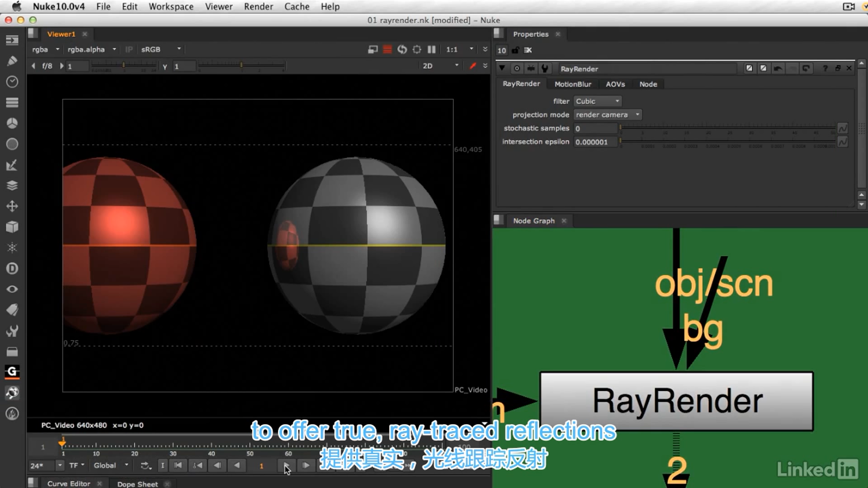The height and width of the screenshot is (488, 868).
Task: Open the Deep nodes toolbar menu
Action: click(12, 268)
